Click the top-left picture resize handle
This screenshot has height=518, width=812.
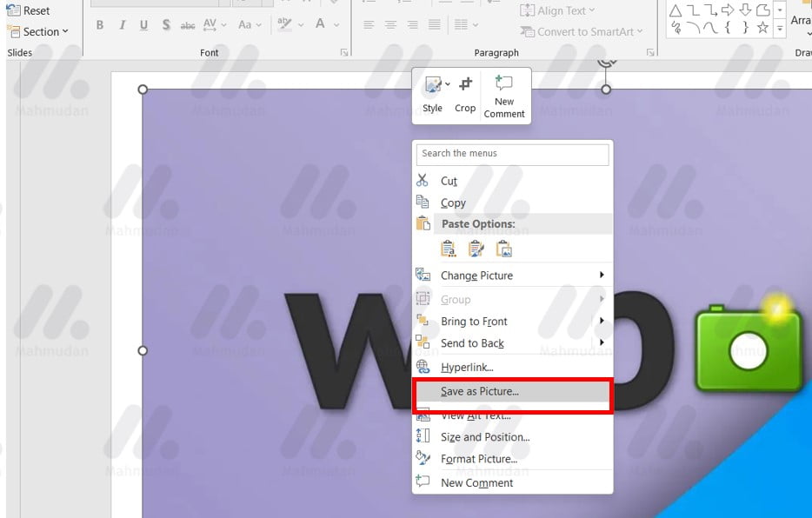coord(143,90)
